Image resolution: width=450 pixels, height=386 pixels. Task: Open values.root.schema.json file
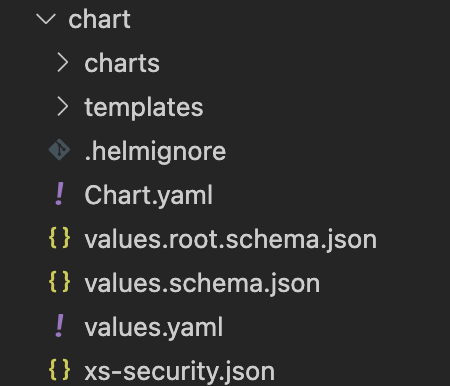tap(231, 240)
